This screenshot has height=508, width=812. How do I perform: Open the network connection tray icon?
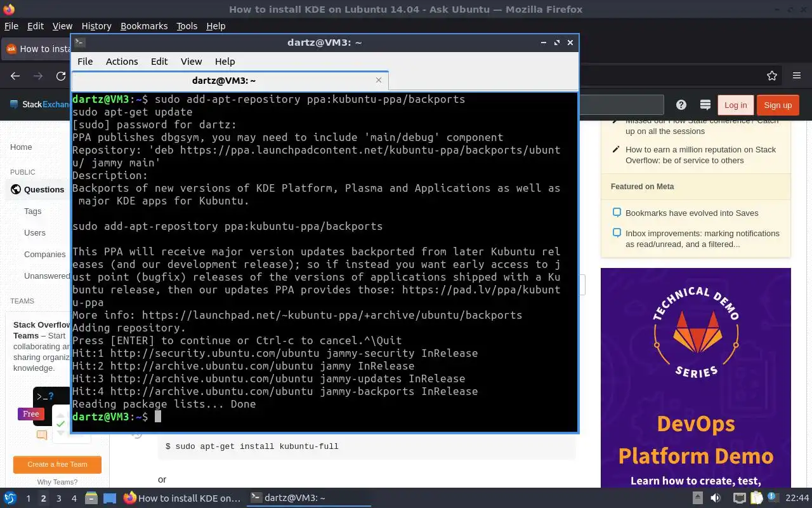coord(739,498)
